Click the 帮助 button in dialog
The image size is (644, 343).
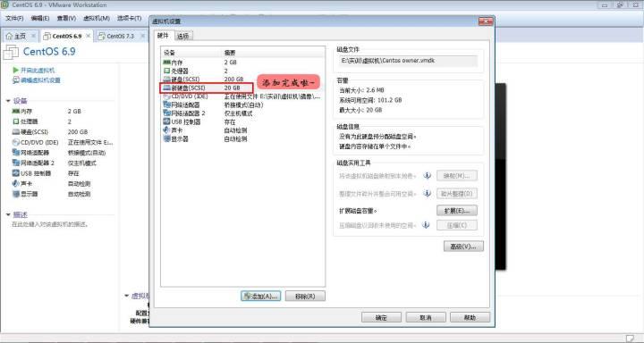[x=470, y=318]
